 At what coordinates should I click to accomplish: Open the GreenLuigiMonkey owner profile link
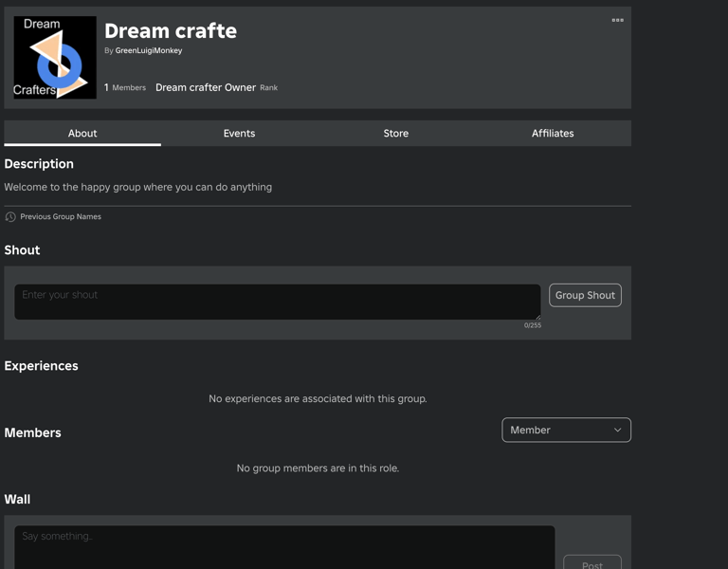149,50
